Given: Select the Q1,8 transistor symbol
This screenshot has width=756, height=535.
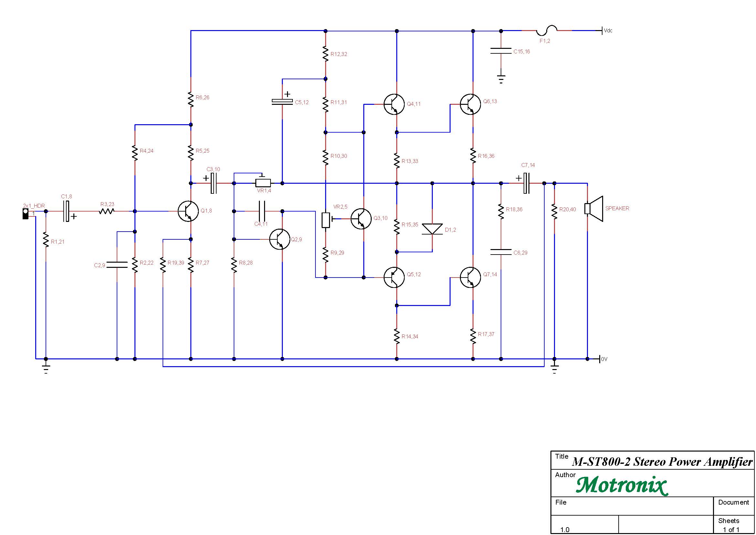Looking at the screenshot, I should coord(188,211).
